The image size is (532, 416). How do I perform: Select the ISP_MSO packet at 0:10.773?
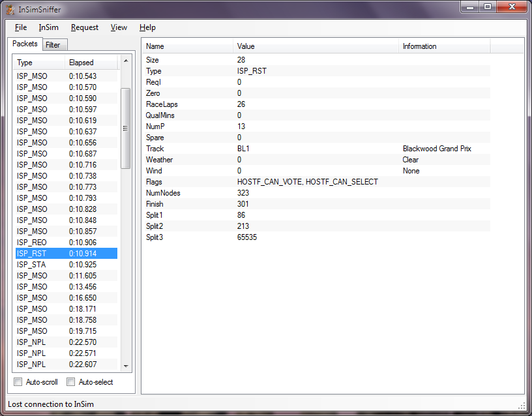pyautogui.click(x=66, y=187)
